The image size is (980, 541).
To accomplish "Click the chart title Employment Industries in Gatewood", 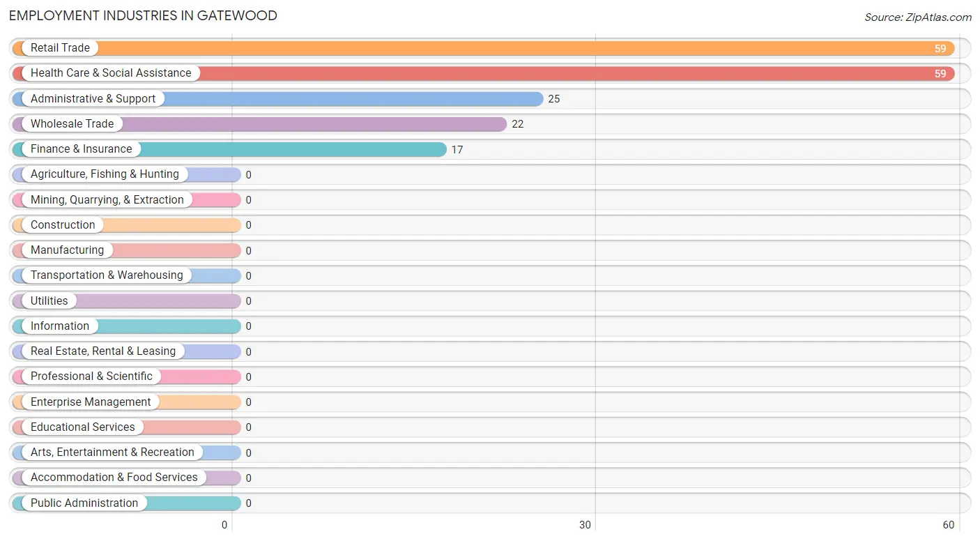I will click(143, 15).
